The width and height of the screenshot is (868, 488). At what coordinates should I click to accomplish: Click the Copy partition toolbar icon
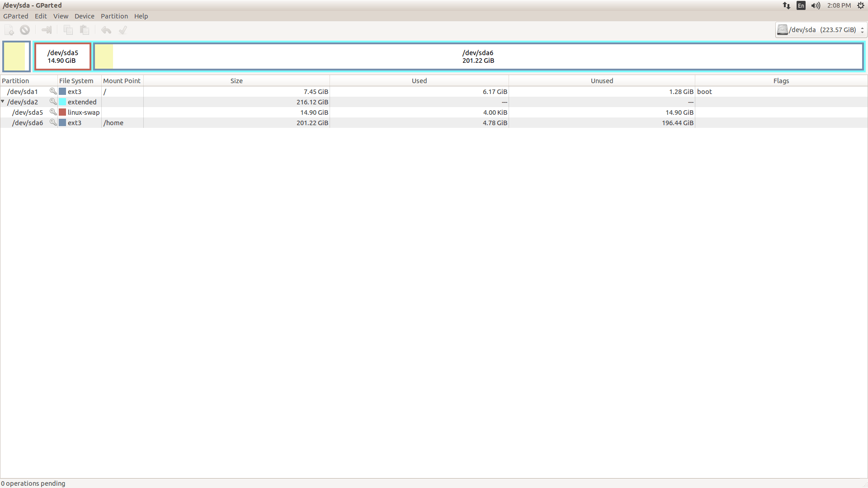[68, 30]
